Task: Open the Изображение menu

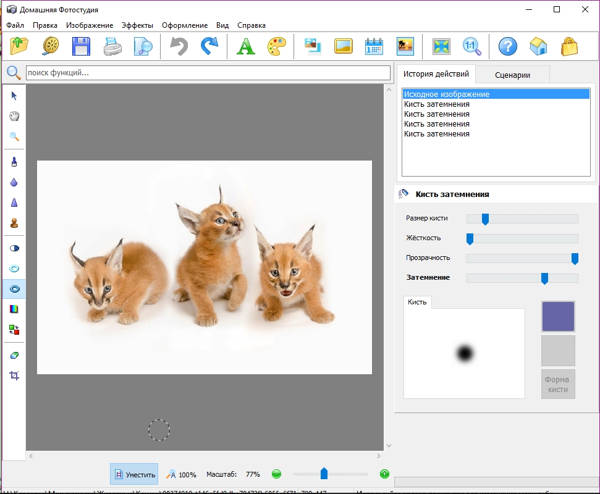Action: click(x=90, y=25)
